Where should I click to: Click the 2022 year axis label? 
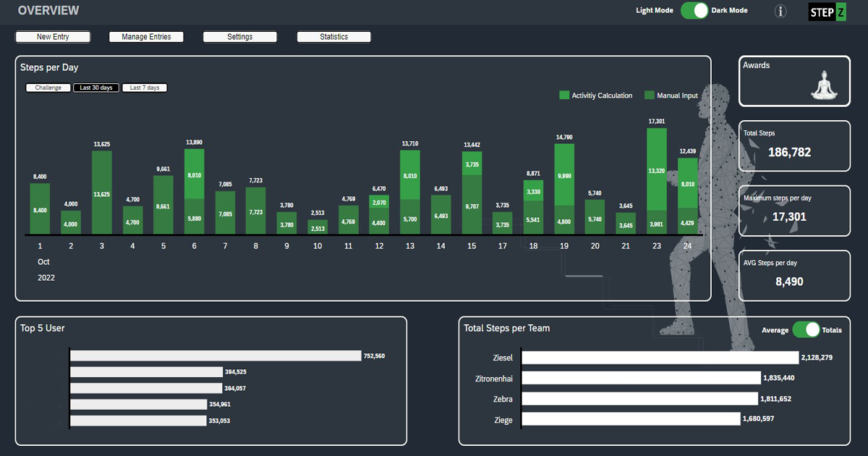pos(46,278)
